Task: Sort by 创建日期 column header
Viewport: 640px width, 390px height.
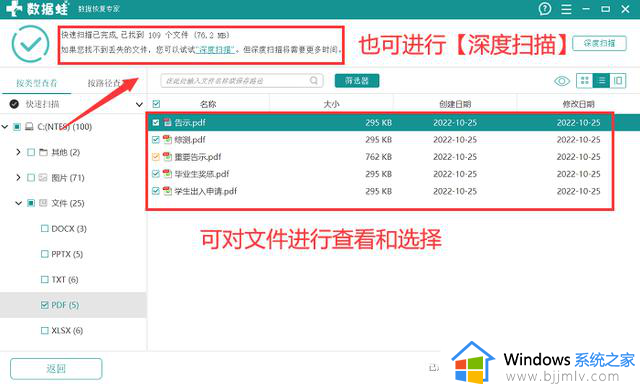Action: 455,104
